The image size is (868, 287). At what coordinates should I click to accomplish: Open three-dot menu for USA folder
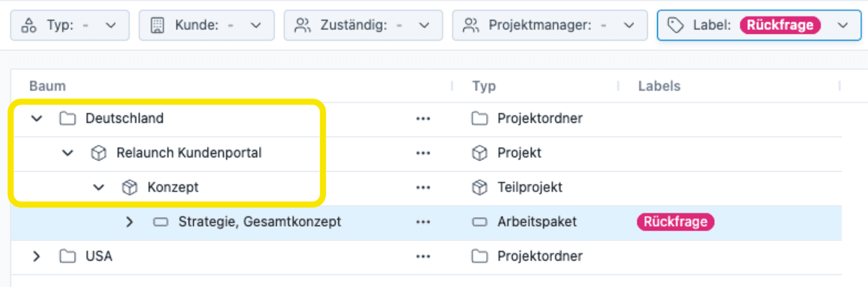(423, 256)
